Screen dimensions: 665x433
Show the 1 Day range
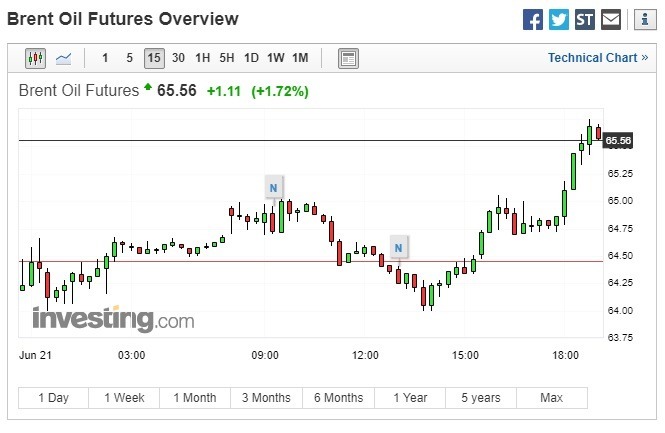tap(53, 398)
